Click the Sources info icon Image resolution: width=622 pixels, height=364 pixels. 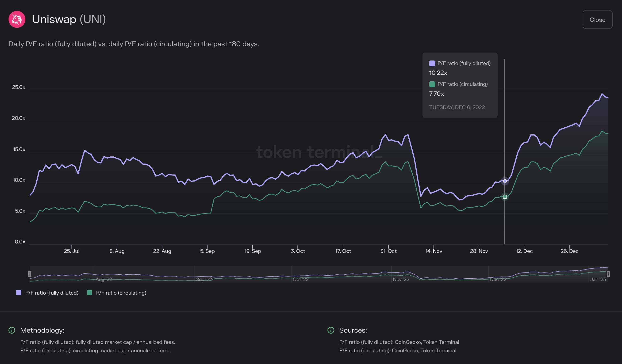click(331, 330)
